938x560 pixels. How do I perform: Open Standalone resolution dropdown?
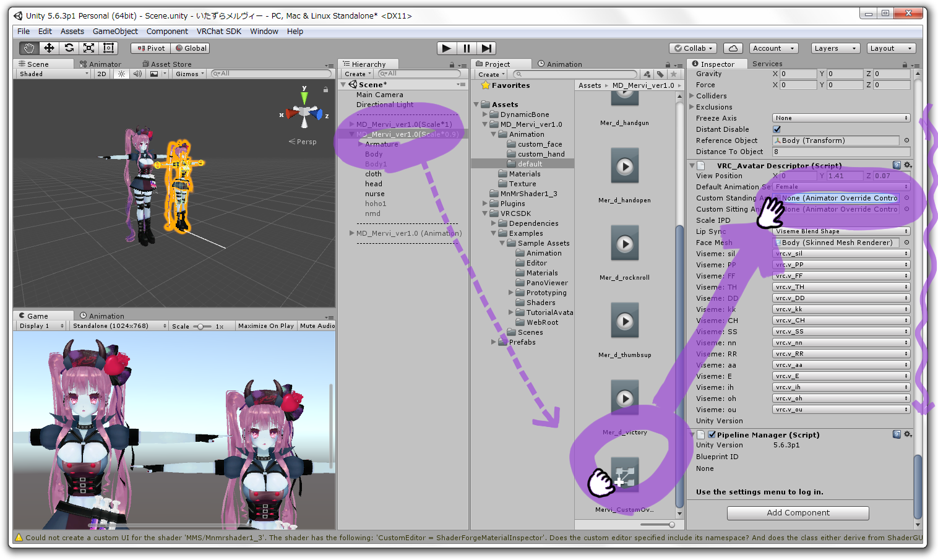(119, 325)
